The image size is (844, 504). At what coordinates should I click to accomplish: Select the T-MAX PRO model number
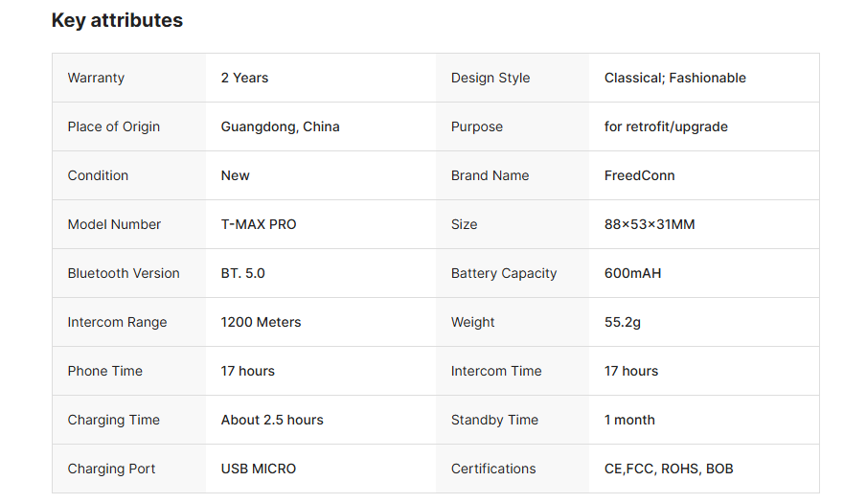click(x=259, y=224)
